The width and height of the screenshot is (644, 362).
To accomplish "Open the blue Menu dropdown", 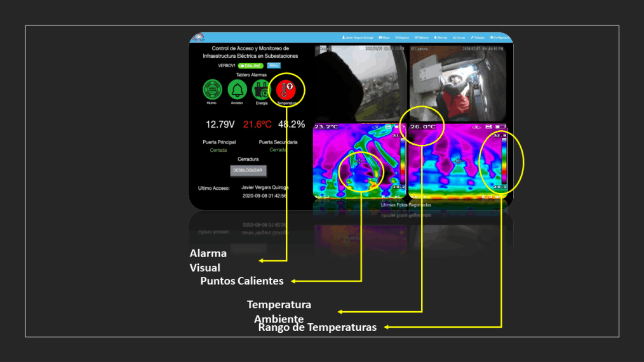I will click(x=273, y=65).
